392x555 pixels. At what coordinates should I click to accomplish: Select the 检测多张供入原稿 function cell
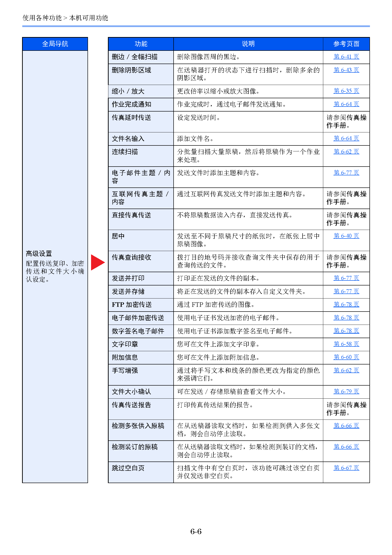point(141,430)
